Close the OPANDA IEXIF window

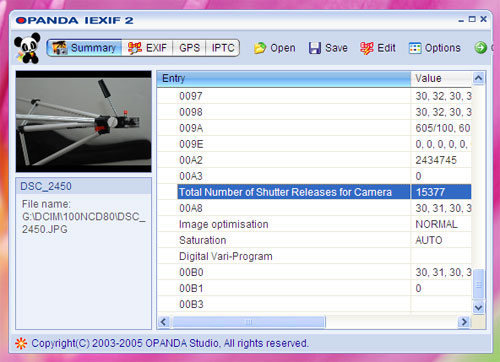[x=483, y=19]
